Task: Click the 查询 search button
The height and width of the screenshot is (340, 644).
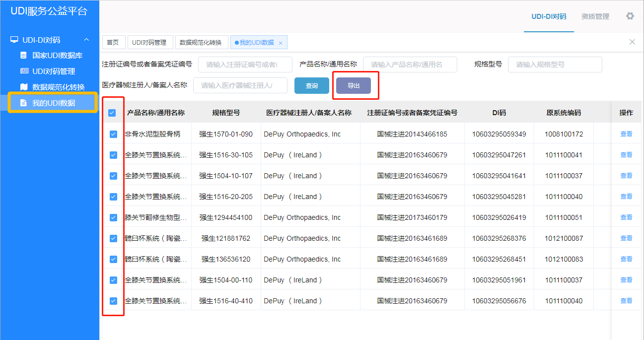Action: tap(311, 86)
